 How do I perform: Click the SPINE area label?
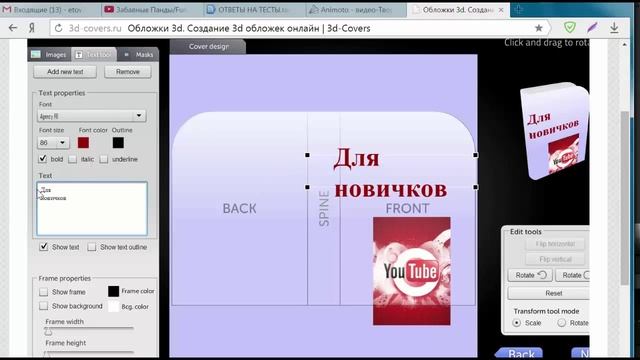(x=324, y=209)
